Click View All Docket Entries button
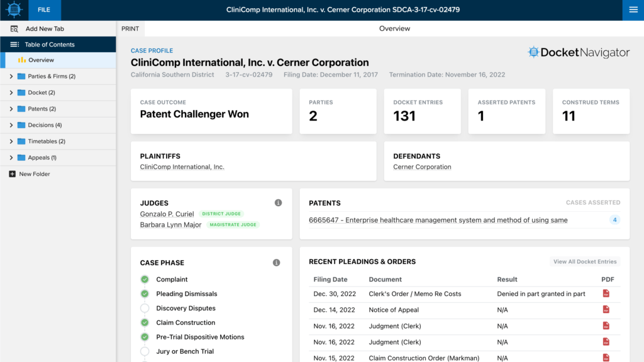Screen dimensions: 644x362 585,261
